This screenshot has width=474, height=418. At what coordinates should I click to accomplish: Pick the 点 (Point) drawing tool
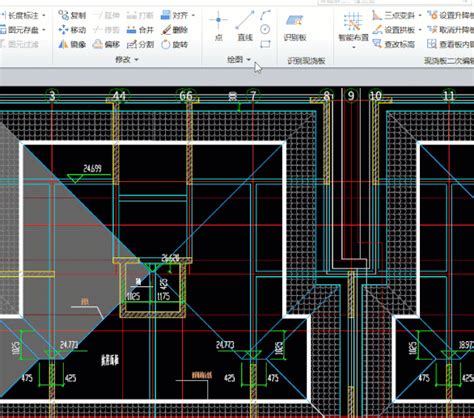pyautogui.click(x=218, y=26)
